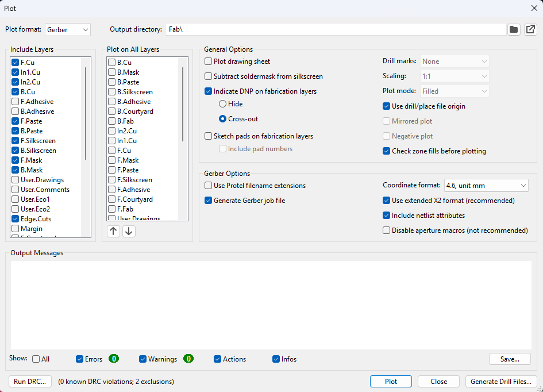Click the browse output directory folder icon
Image resolution: width=543 pixels, height=392 pixels.
(x=514, y=29)
